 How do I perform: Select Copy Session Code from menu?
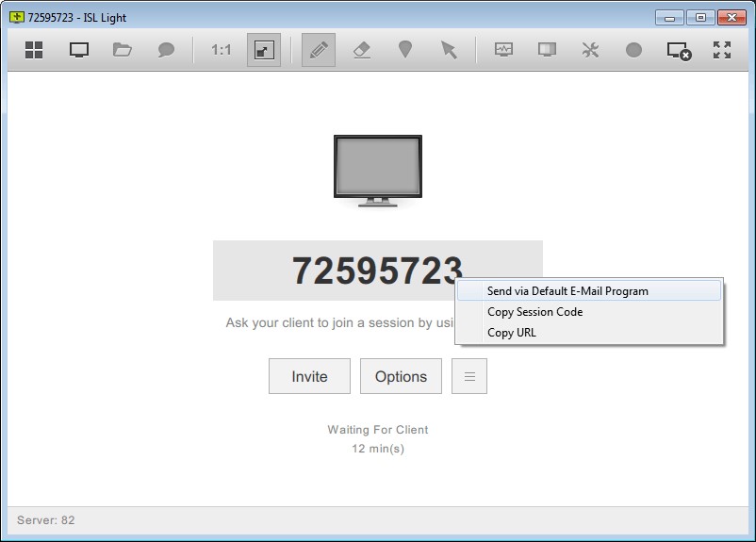[x=534, y=312]
